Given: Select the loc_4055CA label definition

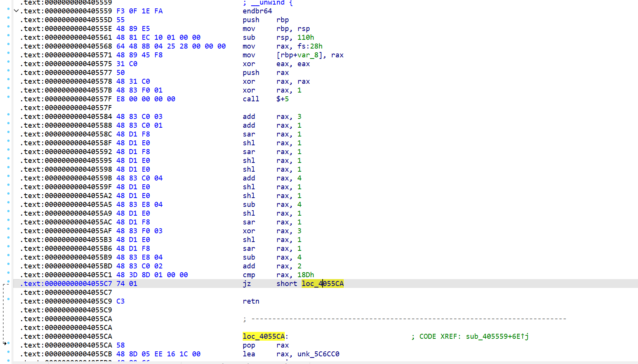Looking at the screenshot, I should click(x=264, y=336).
